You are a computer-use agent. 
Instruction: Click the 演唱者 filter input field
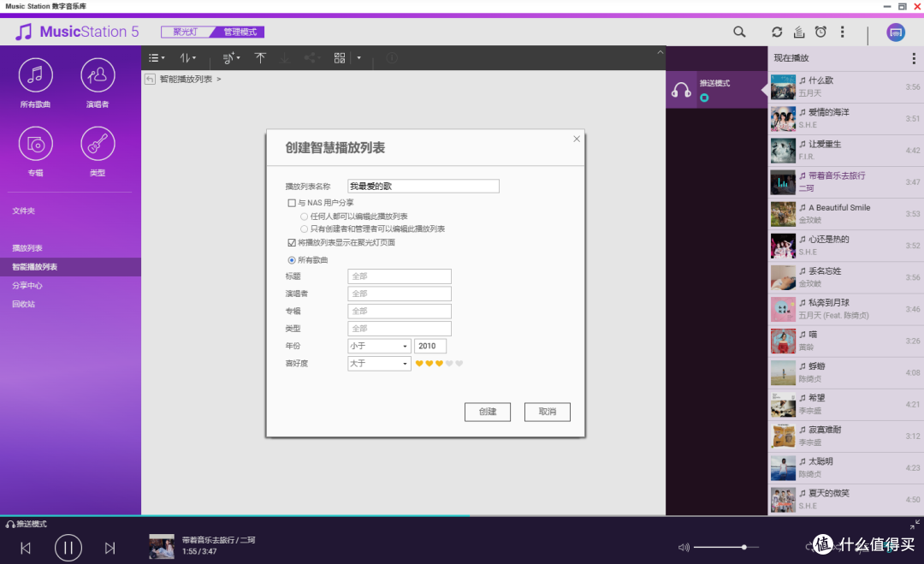pyautogui.click(x=400, y=294)
